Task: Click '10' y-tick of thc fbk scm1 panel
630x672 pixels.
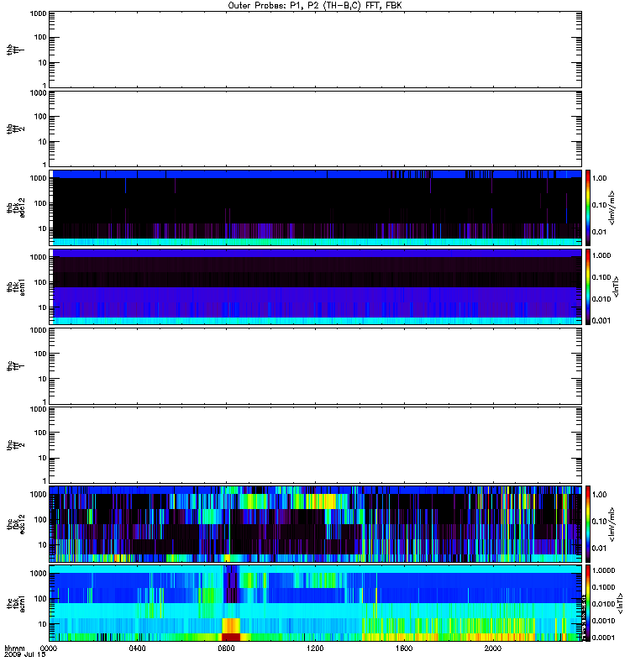Action: tap(43, 624)
